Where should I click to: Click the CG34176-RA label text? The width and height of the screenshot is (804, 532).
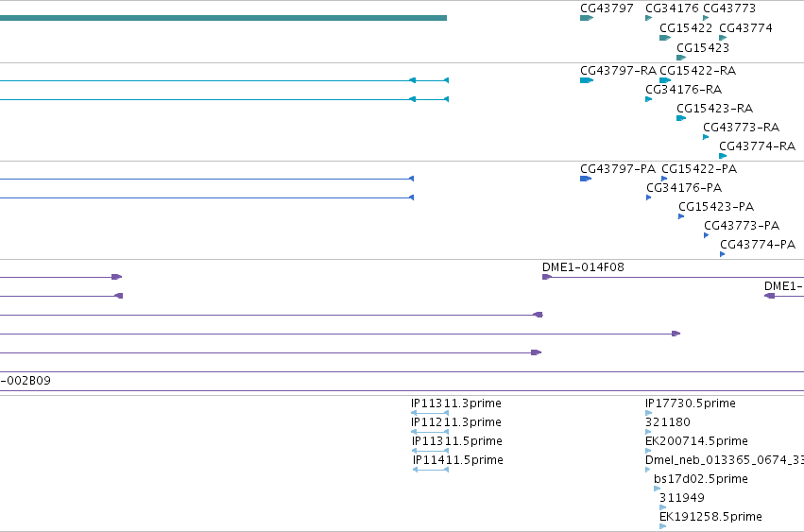683,89
